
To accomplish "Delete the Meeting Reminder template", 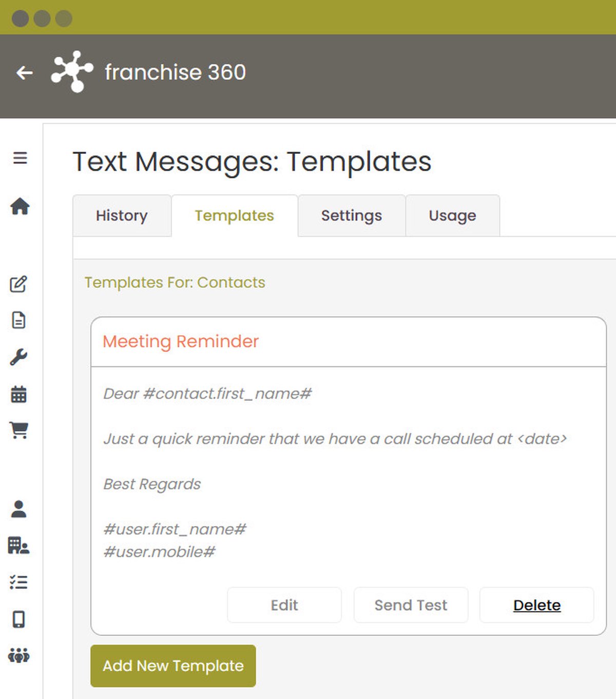I will click(536, 605).
